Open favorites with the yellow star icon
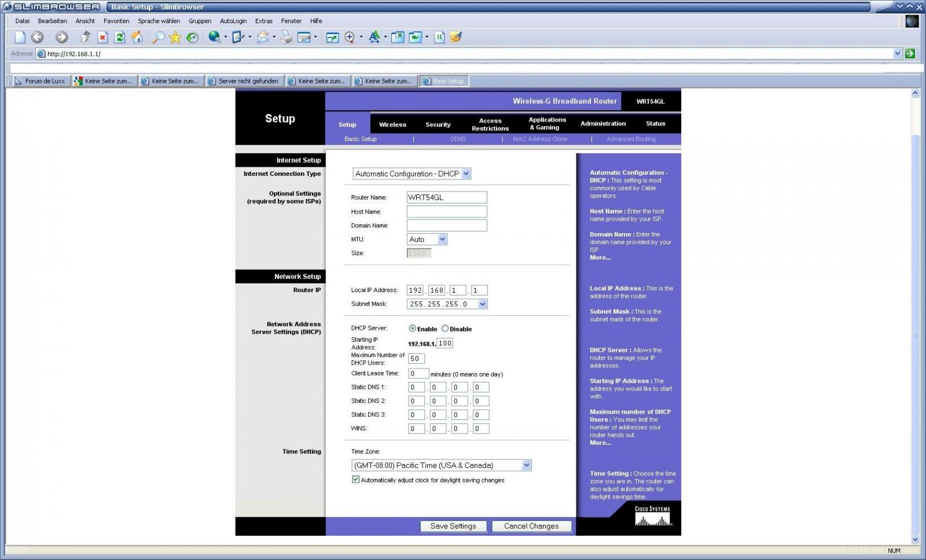The width and height of the screenshot is (926, 560). click(x=175, y=37)
